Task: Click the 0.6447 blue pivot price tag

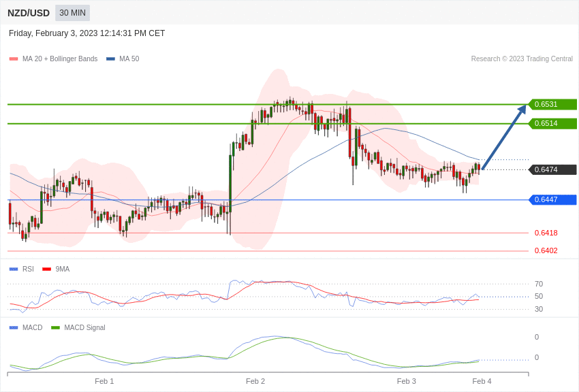Action: (x=553, y=200)
